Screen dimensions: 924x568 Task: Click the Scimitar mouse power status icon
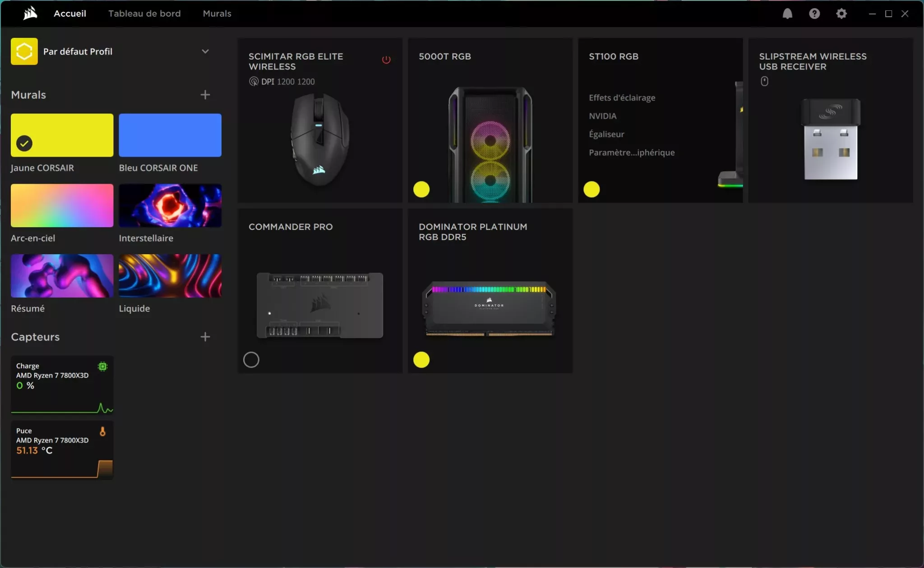click(x=386, y=60)
